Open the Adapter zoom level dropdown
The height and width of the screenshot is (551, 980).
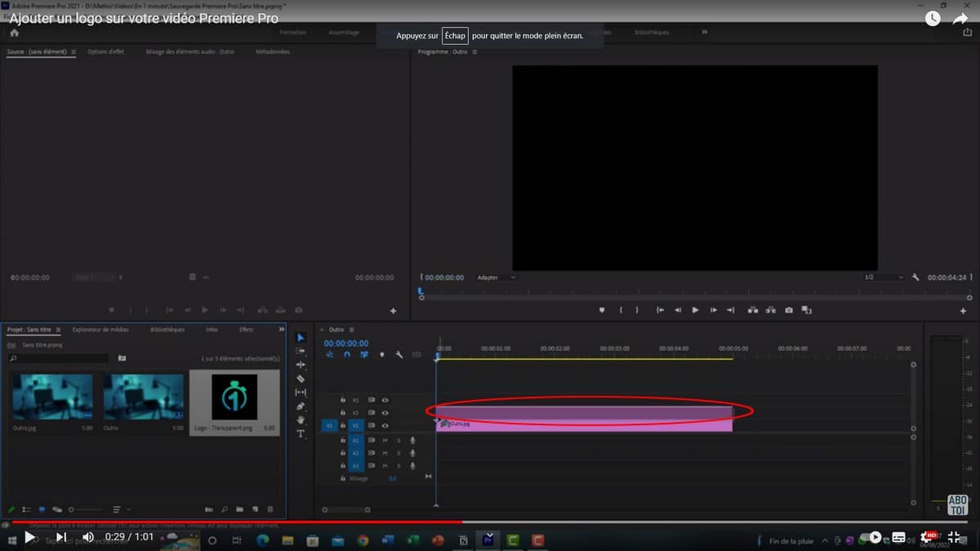[496, 278]
